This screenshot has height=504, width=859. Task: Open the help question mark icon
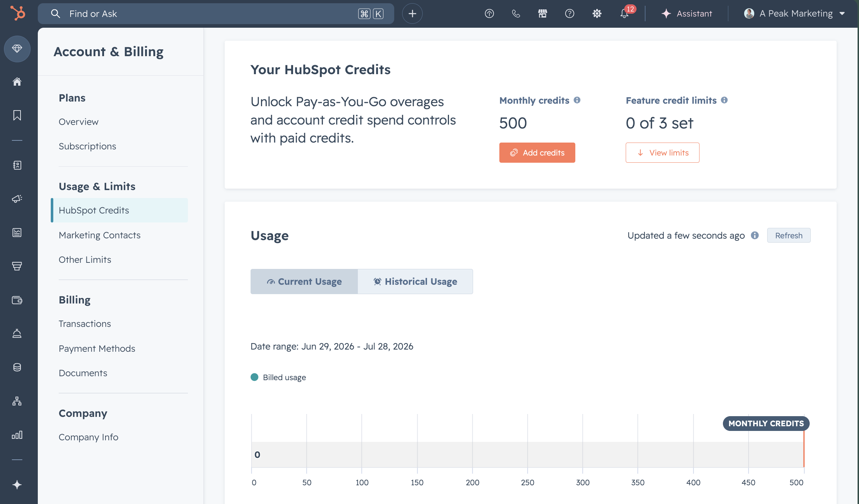(x=570, y=14)
